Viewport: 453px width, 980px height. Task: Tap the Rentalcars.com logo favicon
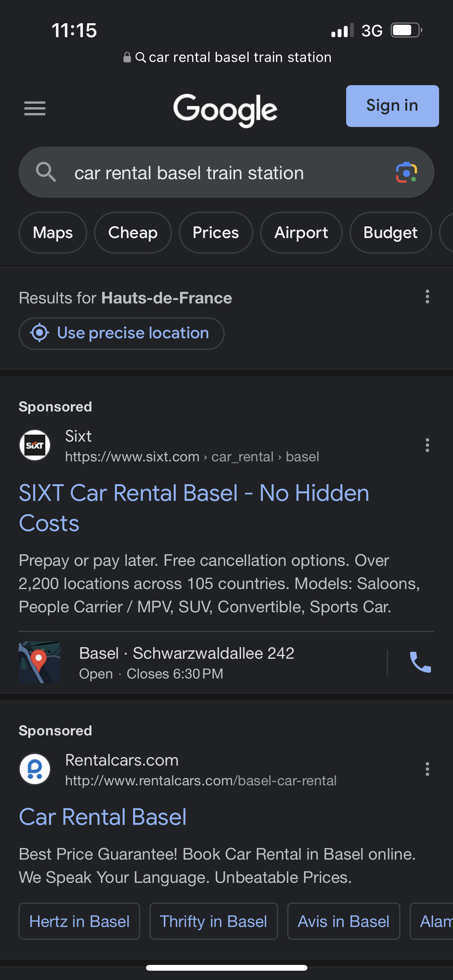click(x=35, y=769)
